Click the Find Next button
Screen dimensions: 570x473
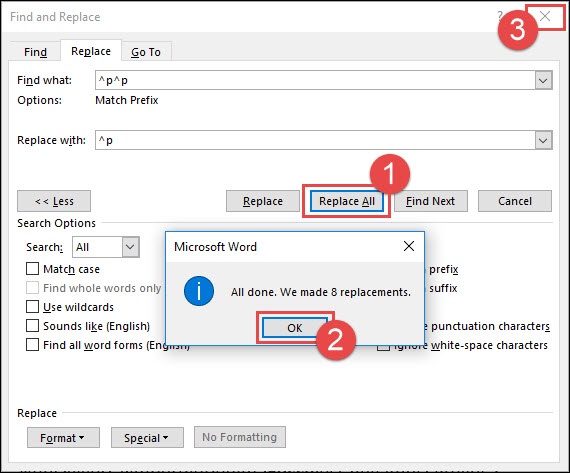(431, 201)
